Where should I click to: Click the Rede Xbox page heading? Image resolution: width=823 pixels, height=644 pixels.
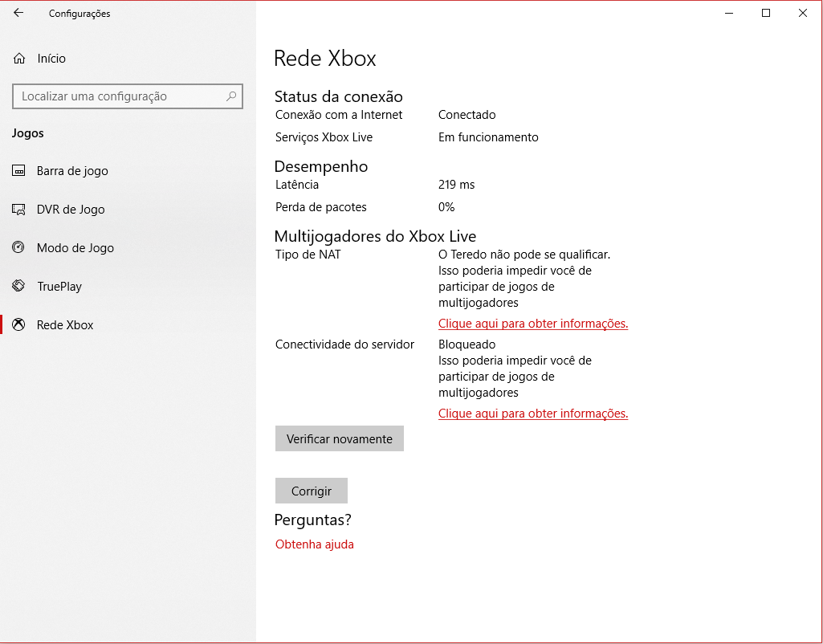(325, 59)
